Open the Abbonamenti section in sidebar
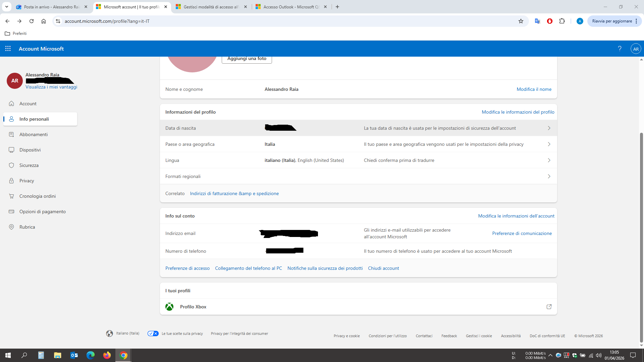Screen dimensions: 644x362 40,134
